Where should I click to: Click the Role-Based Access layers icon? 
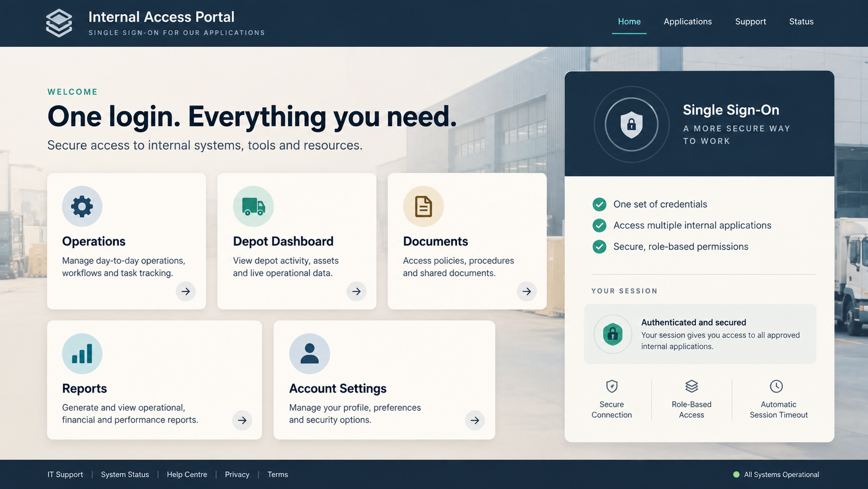[691, 386]
